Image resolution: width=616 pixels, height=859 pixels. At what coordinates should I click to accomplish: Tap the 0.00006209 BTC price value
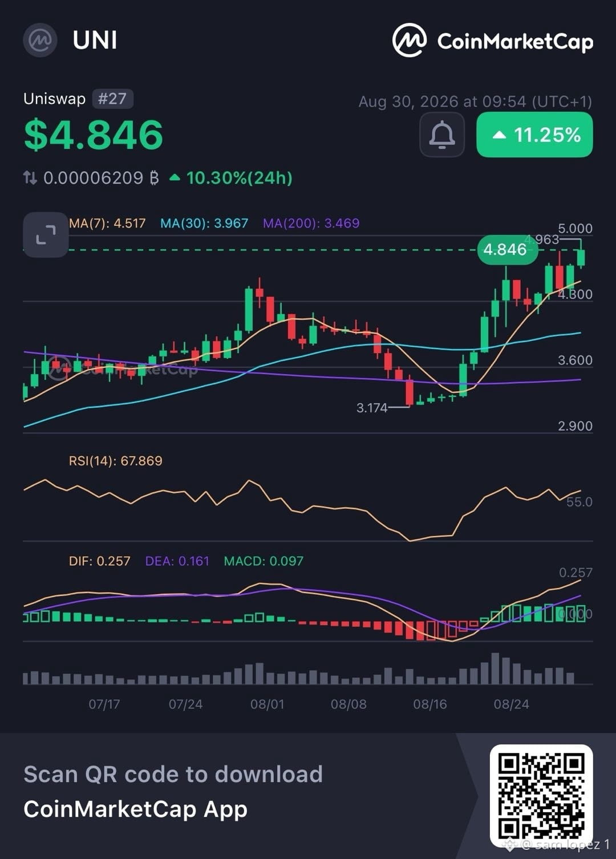click(x=101, y=178)
